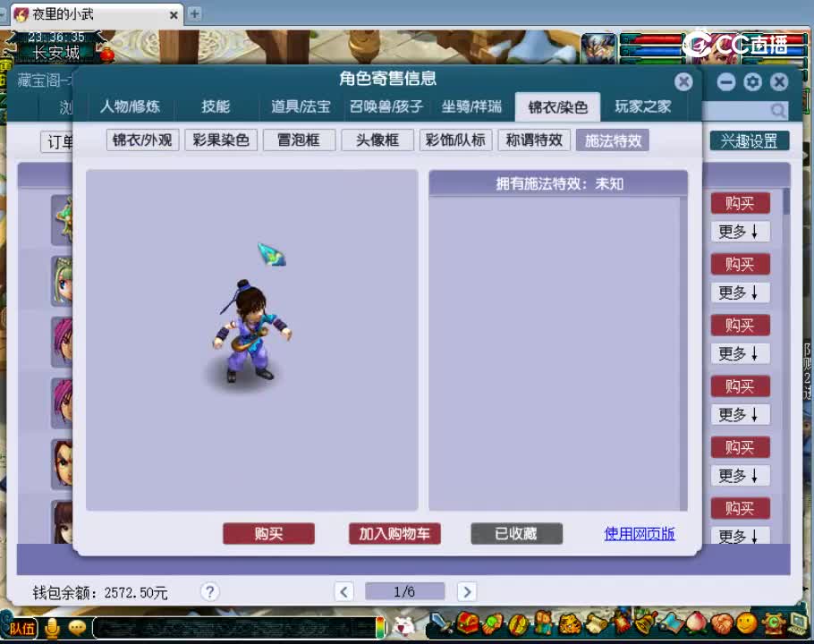Image resolution: width=814 pixels, height=644 pixels.
Task: Minimize the 藏宝阁 window with minus icon
Action: point(726,82)
